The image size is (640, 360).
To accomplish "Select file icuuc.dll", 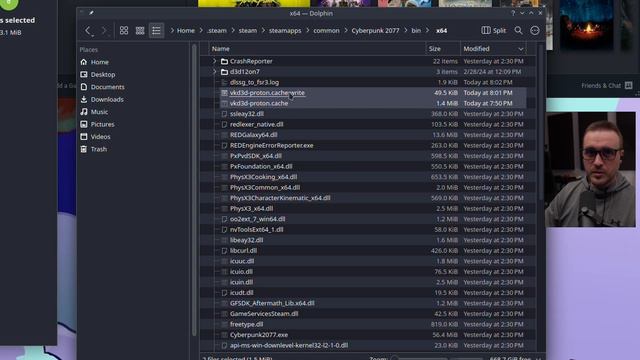I will pos(242,261).
